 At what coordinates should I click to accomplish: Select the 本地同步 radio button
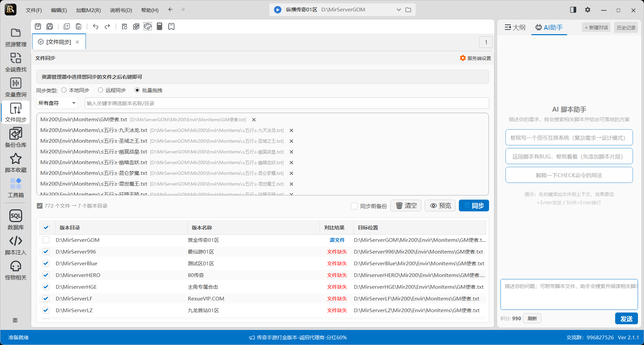(x=64, y=90)
